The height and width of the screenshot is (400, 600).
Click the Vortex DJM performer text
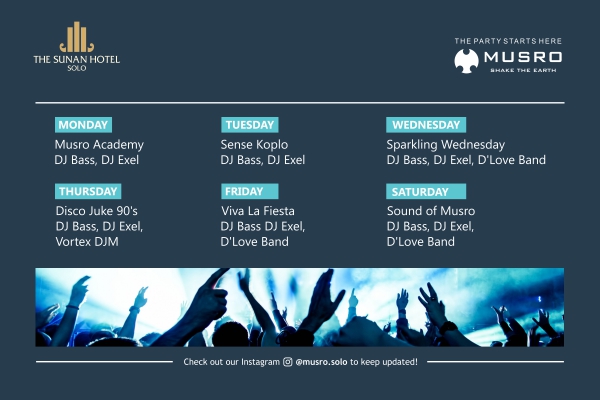click(87, 241)
